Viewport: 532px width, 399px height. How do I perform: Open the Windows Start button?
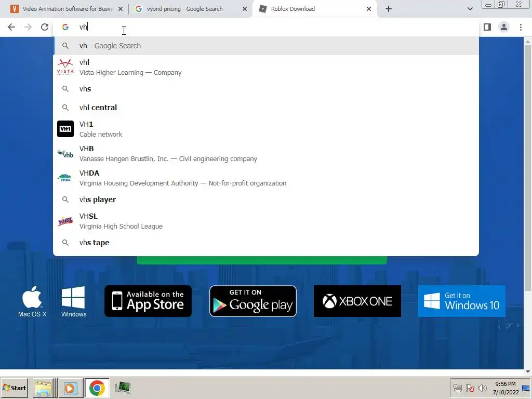pos(14,388)
